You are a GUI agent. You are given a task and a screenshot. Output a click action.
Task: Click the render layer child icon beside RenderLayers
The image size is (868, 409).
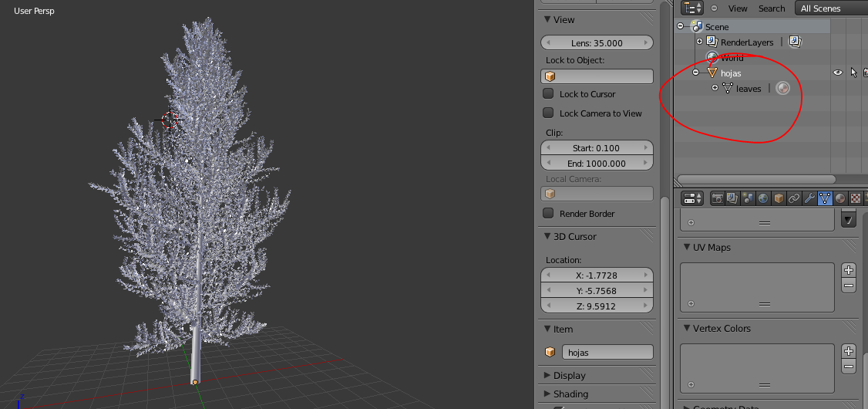[x=796, y=42]
